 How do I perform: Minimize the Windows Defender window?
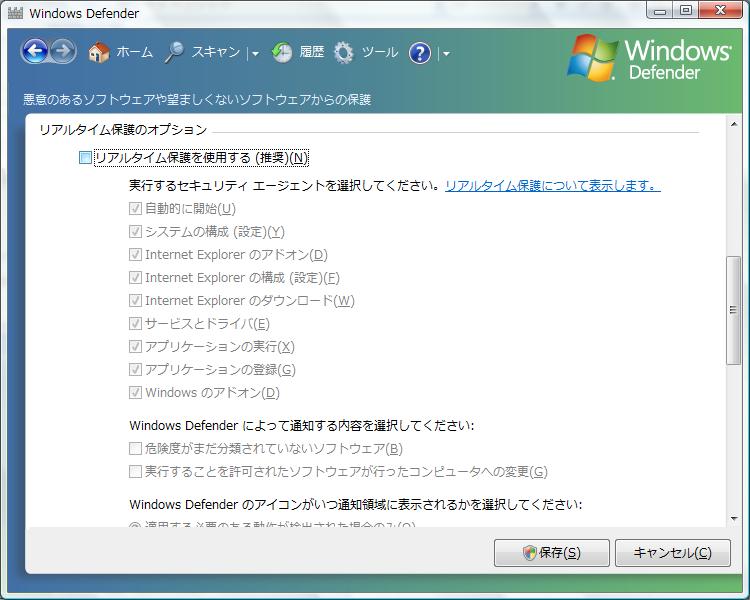click(x=660, y=11)
